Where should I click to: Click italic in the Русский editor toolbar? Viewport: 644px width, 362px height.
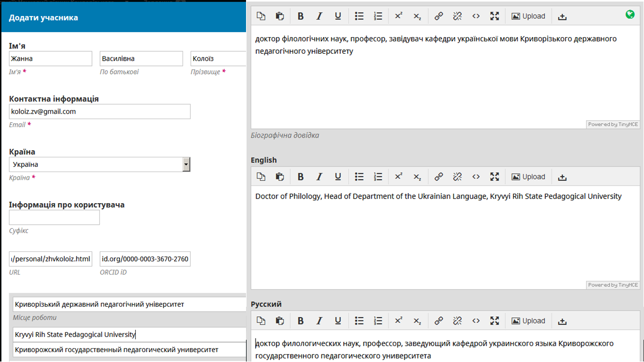[x=319, y=321]
